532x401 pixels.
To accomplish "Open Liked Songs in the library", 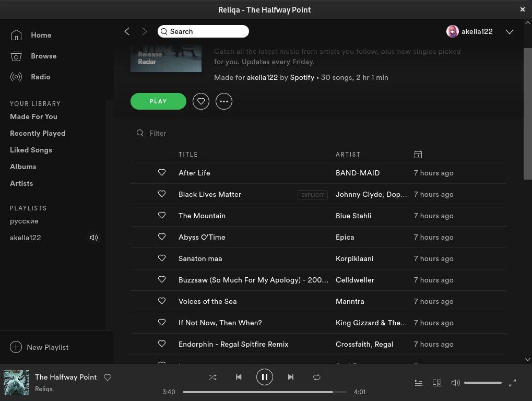I will (x=31, y=150).
